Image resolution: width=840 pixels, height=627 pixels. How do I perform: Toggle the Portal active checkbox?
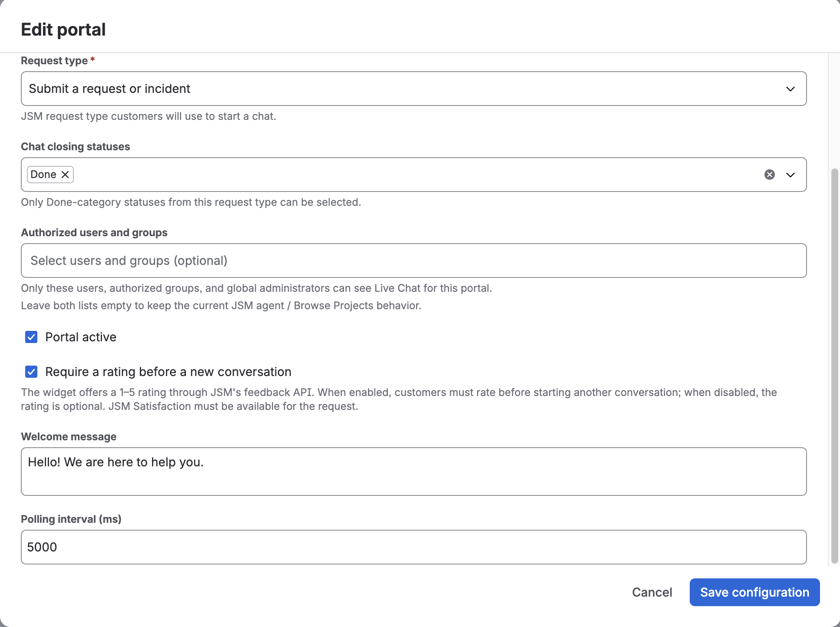(31, 337)
